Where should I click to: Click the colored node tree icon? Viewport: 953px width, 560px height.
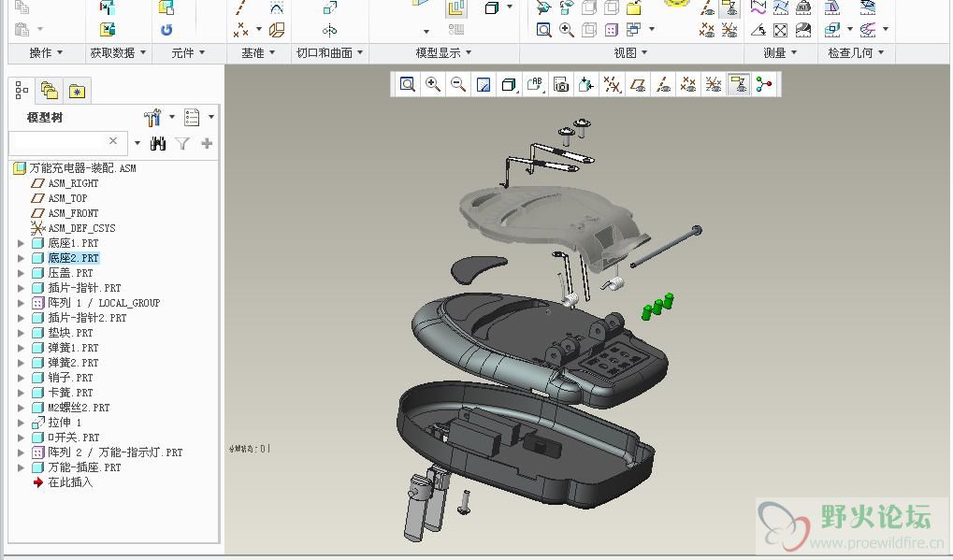pos(764,84)
